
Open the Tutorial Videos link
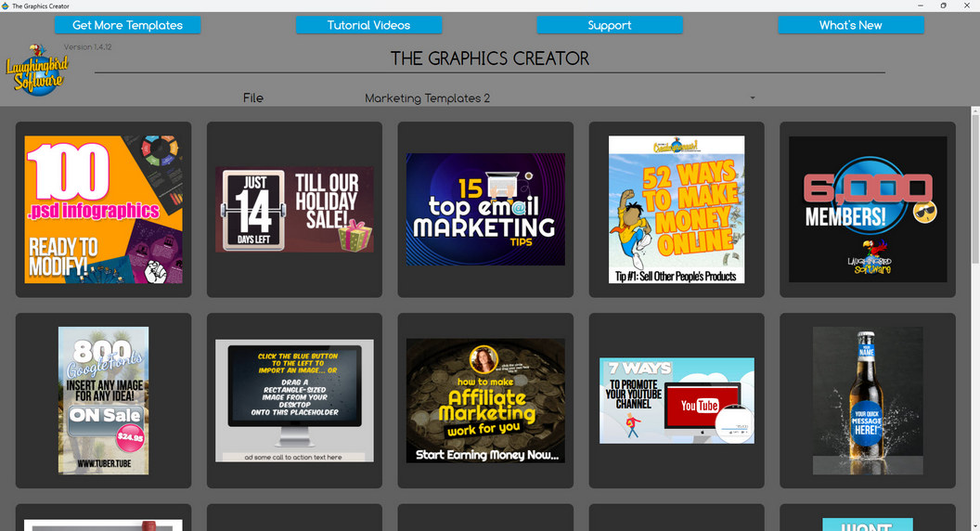click(x=368, y=25)
